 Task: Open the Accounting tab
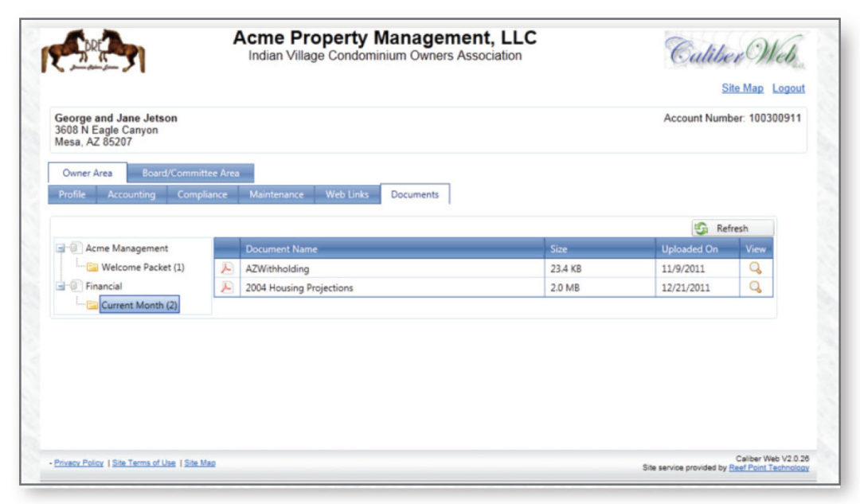(131, 195)
